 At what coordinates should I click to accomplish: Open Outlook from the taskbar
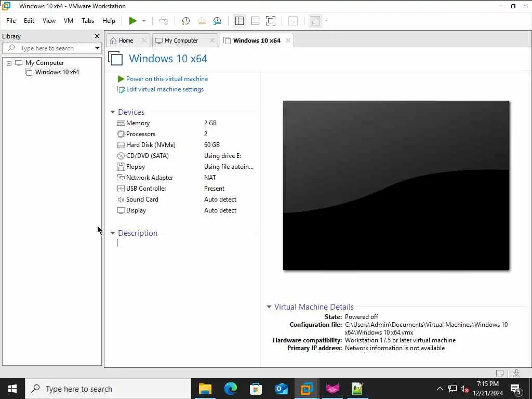pos(281,389)
